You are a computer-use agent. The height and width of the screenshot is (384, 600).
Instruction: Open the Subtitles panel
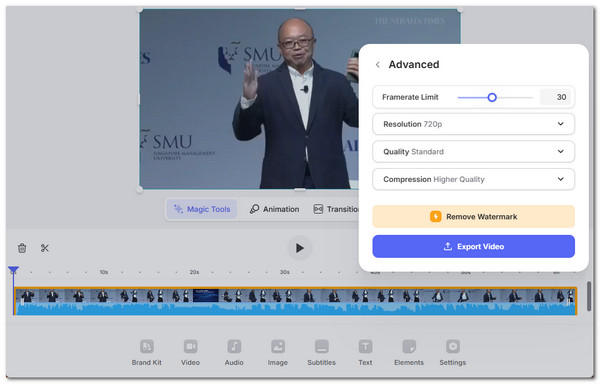321,353
